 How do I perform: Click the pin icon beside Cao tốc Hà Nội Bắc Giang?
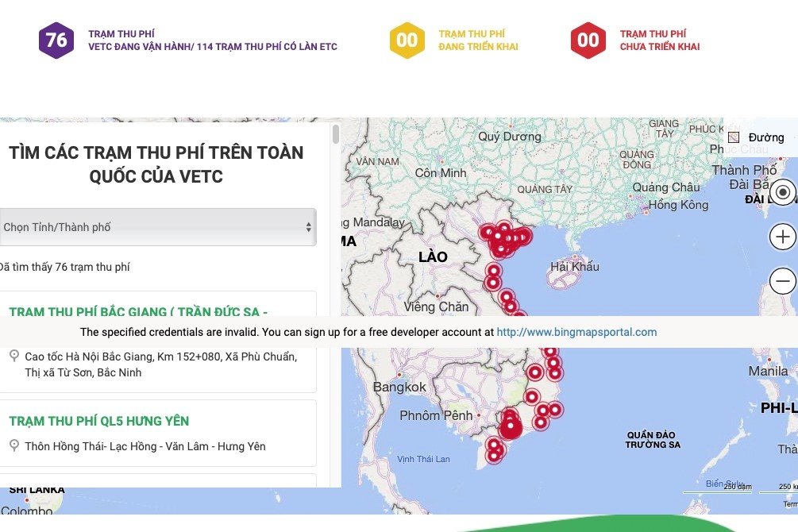click(14, 356)
